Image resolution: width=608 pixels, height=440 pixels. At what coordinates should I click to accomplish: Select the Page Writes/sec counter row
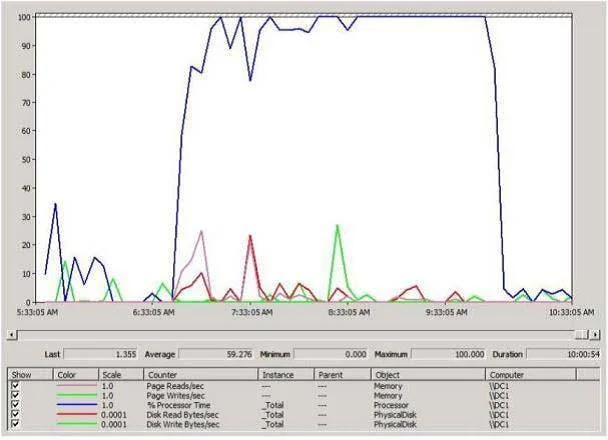point(303,395)
